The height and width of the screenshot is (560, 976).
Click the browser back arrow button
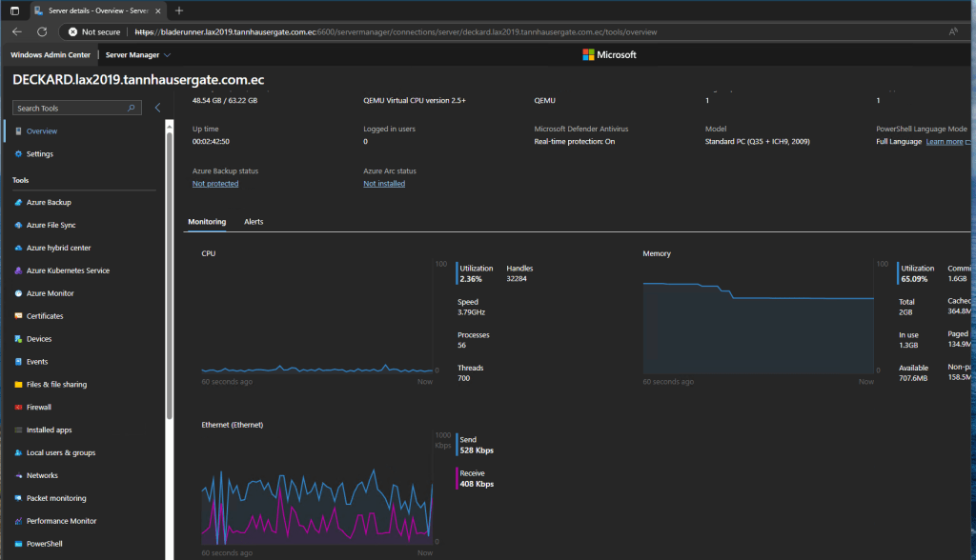click(x=17, y=31)
